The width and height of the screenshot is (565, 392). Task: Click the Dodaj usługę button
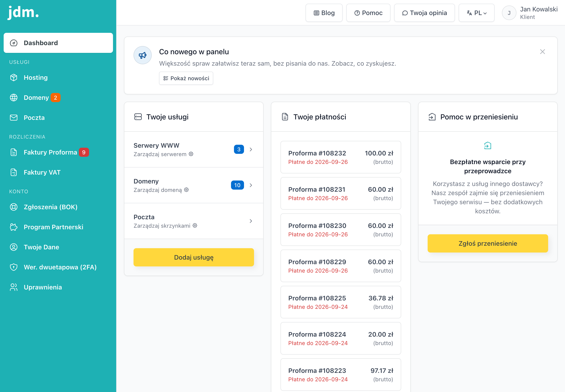(x=194, y=257)
